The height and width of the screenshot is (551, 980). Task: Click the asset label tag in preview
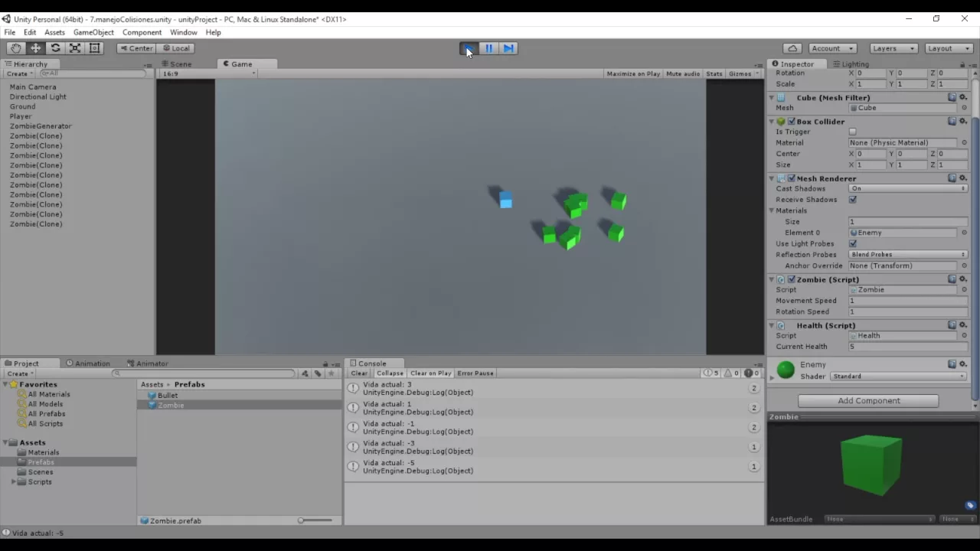coord(970,506)
